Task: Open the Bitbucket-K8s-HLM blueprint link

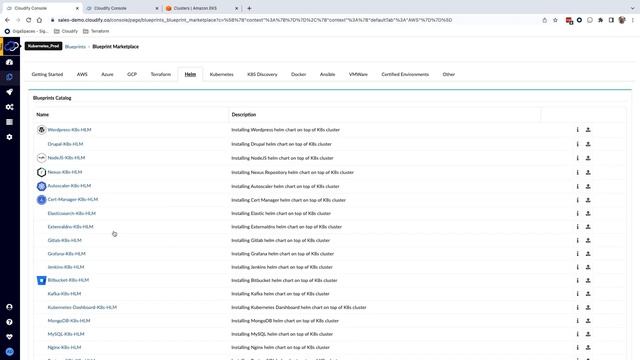Action: point(68,280)
